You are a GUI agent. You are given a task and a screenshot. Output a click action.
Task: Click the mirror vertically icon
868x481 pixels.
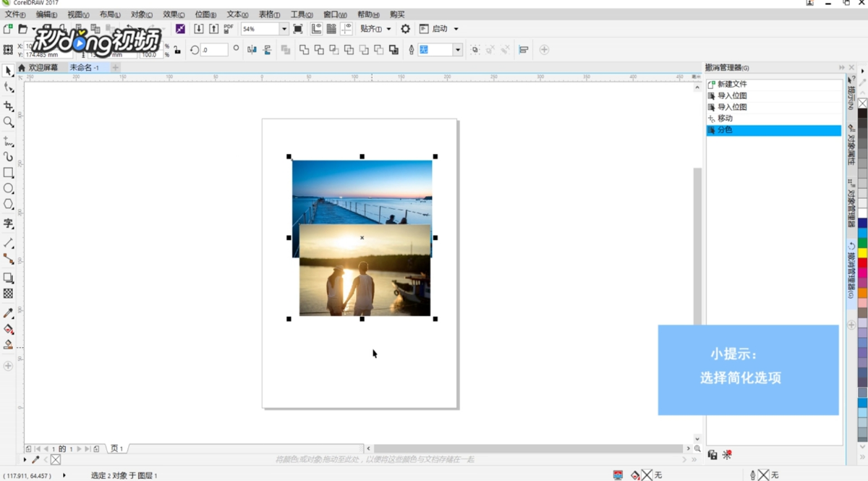coord(267,50)
